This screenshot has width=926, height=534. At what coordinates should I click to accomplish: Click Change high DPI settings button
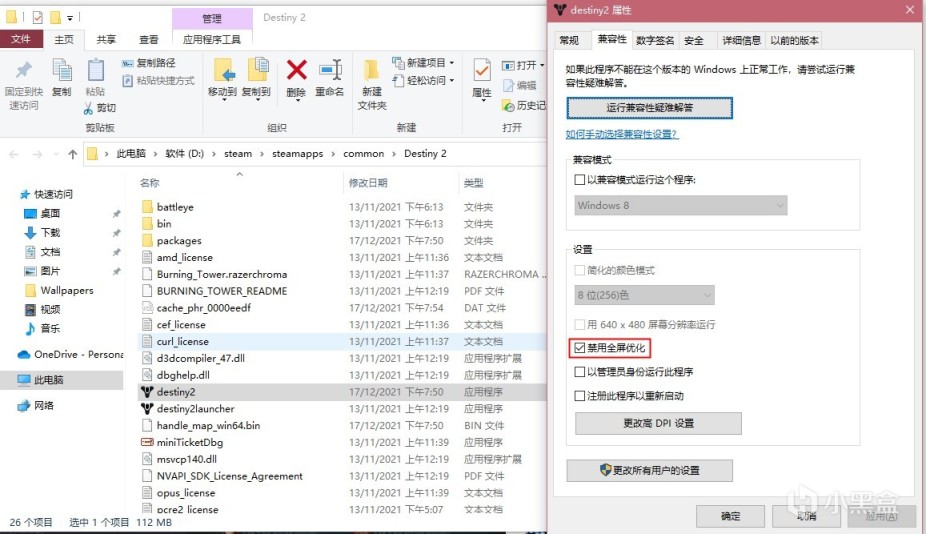(x=658, y=424)
